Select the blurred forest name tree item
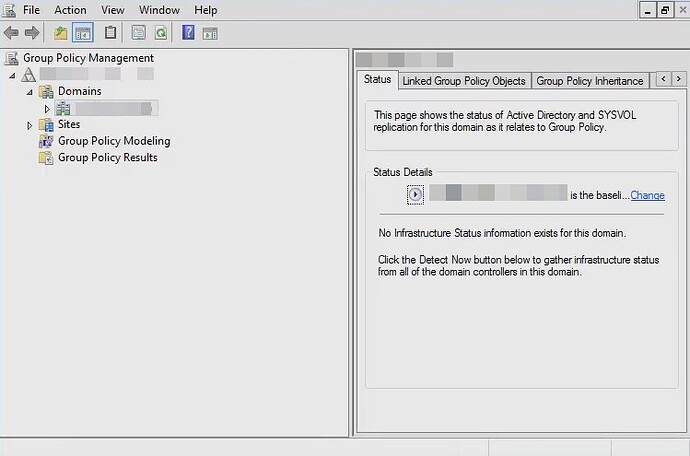 (x=97, y=74)
